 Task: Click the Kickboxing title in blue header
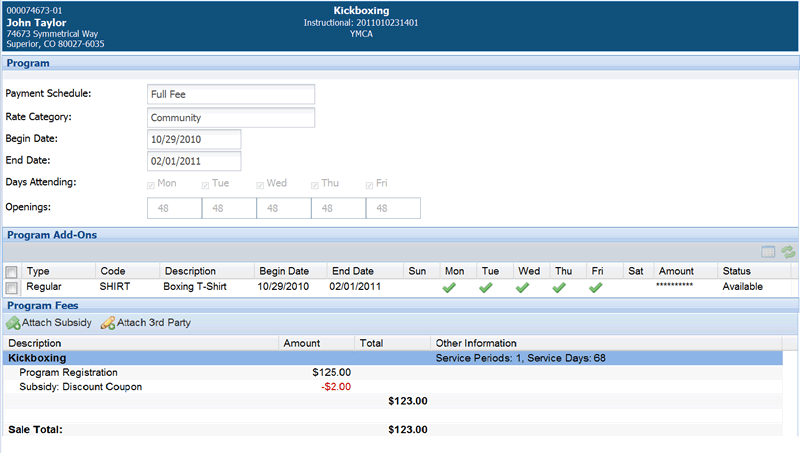(361, 10)
